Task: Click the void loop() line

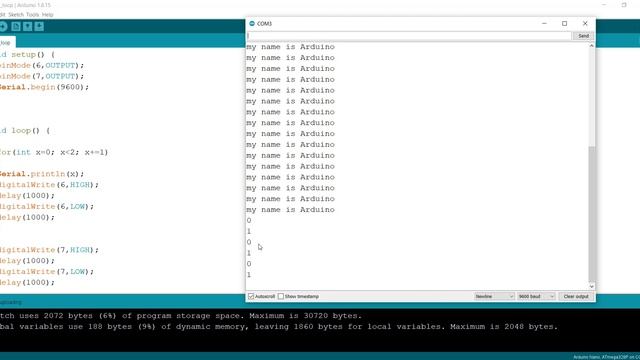Action: coord(24,131)
